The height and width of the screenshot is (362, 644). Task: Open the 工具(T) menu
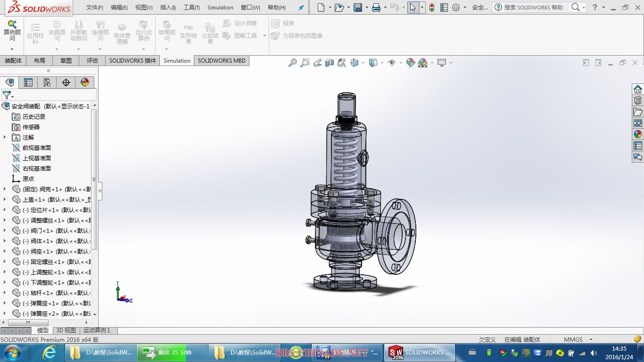click(191, 8)
